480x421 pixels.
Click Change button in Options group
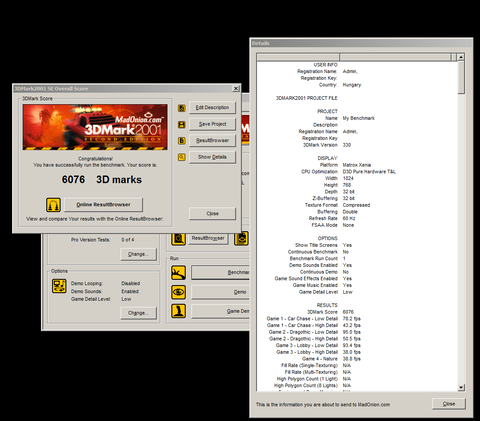click(138, 313)
